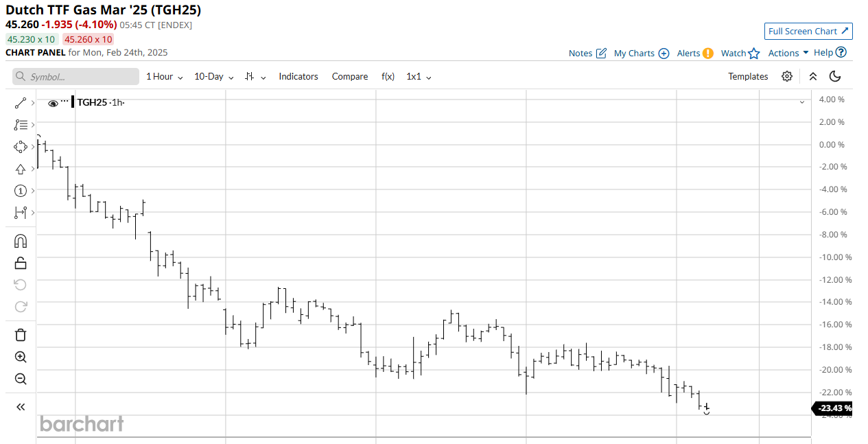The height and width of the screenshot is (444, 868).
Task: Click the -10.00 % axis label
Action: pos(834,257)
